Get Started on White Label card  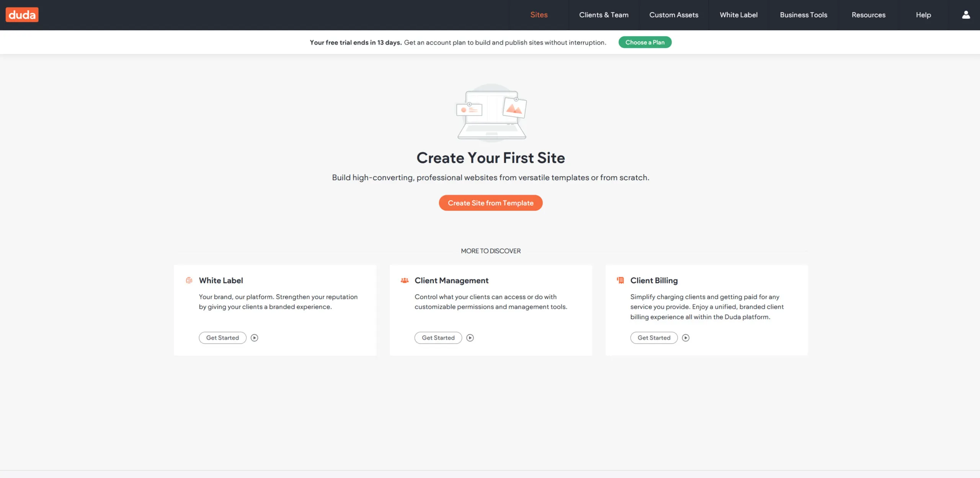pyautogui.click(x=222, y=338)
